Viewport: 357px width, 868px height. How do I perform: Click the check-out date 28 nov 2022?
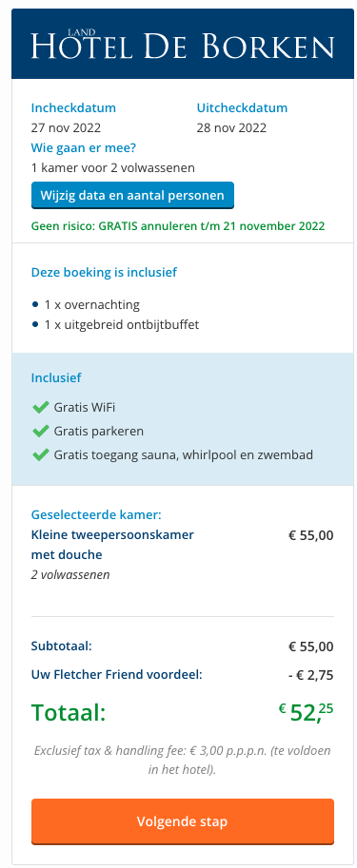coord(231,128)
